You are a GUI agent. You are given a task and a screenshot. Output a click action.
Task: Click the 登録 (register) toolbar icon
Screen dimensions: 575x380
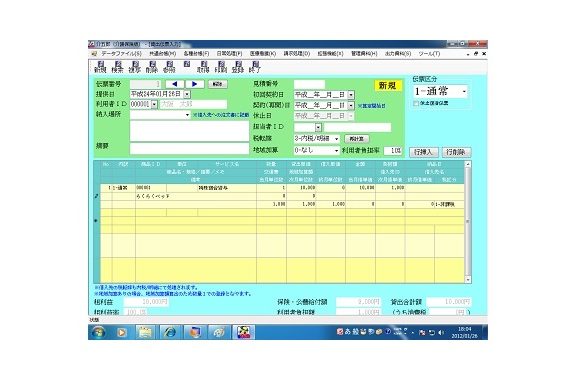238,67
